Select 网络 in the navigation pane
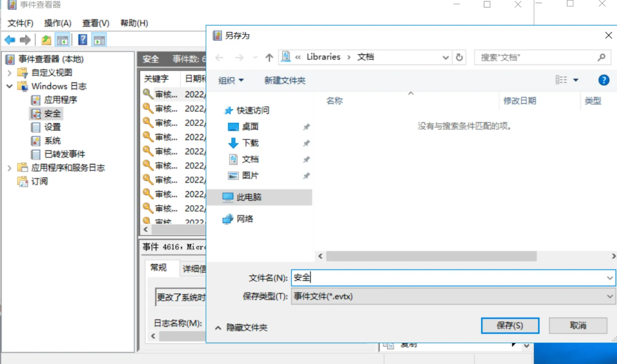 click(245, 219)
